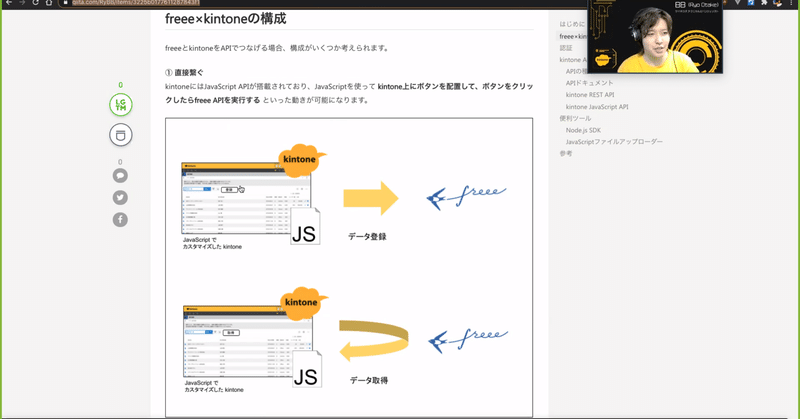800x419 pixels.
Task: Open comments via the speech bubble icon
Action: point(120,176)
